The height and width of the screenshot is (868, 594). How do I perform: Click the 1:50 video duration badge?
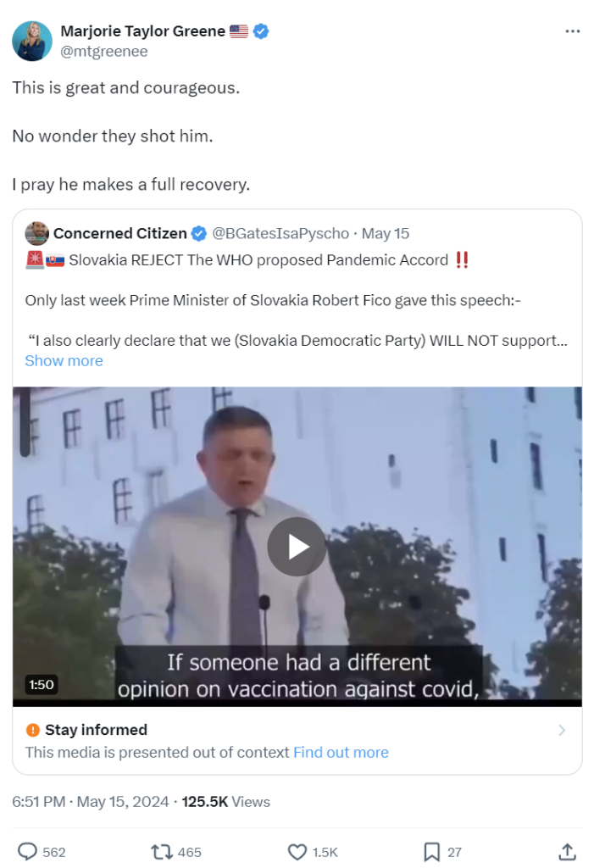42,685
